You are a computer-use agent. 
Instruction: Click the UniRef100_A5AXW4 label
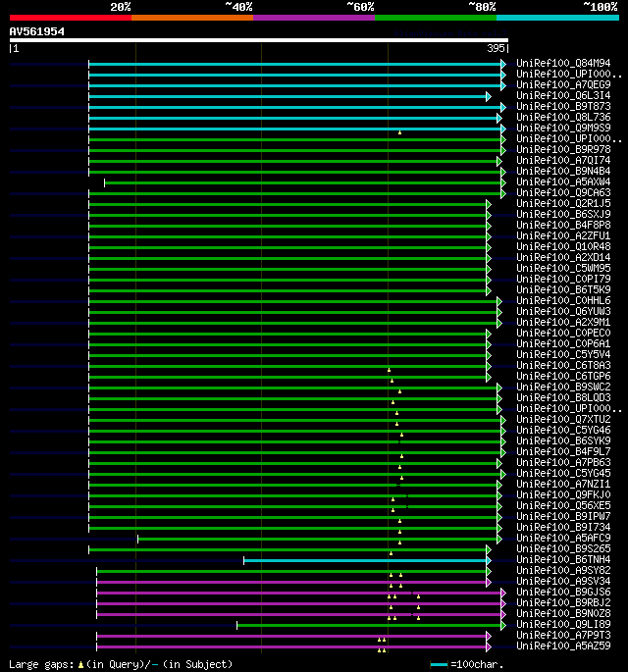(563, 182)
